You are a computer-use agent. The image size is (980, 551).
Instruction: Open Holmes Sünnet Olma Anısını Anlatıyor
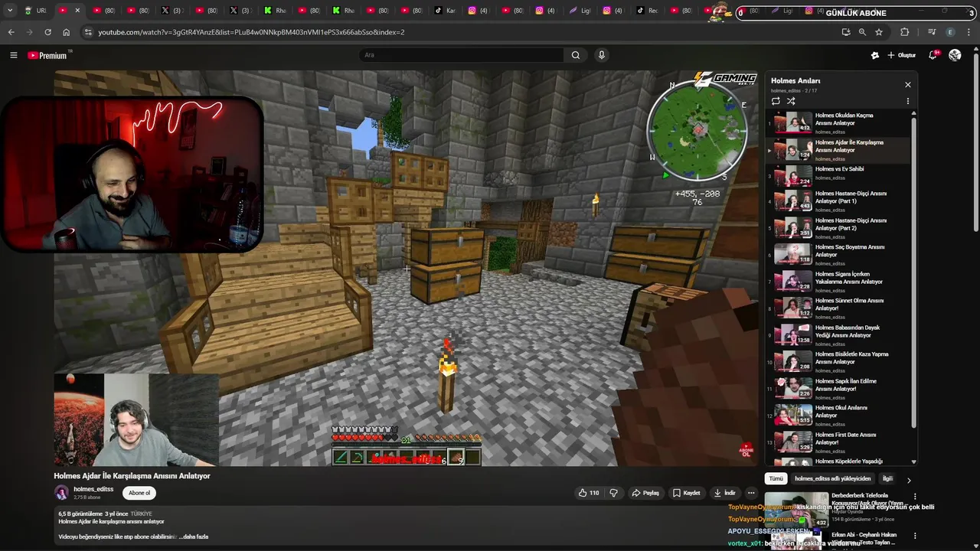click(x=839, y=308)
